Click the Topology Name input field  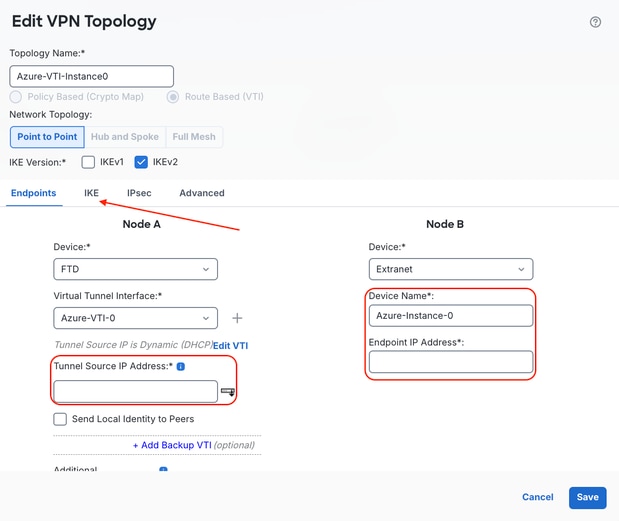[x=92, y=77]
